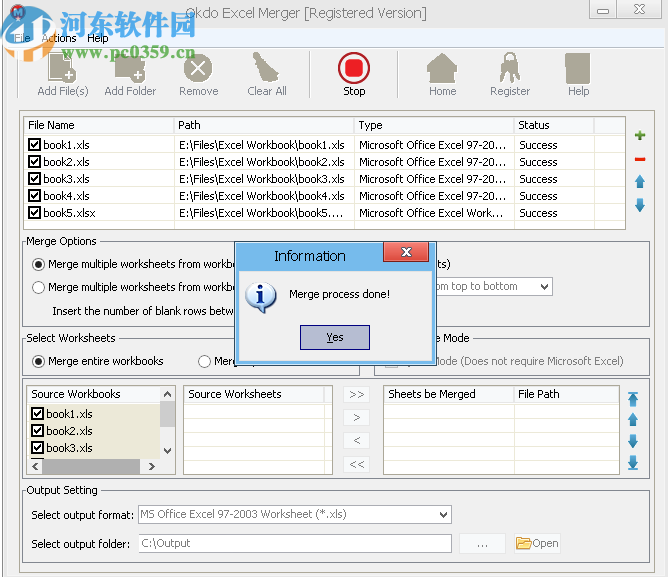Click the Add File(s) toolbar icon
668x577 pixels.
[62, 68]
